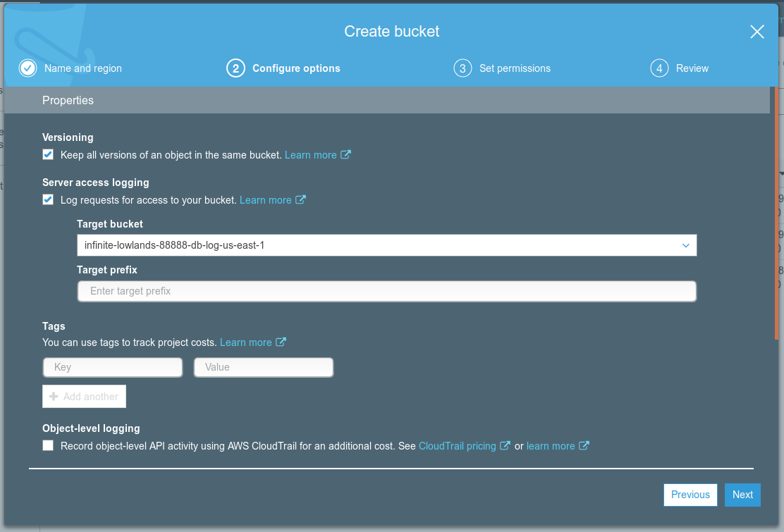Viewport: 784px width, 532px height.
Task: Click external icon after object-level learn more
Action: 584,445
